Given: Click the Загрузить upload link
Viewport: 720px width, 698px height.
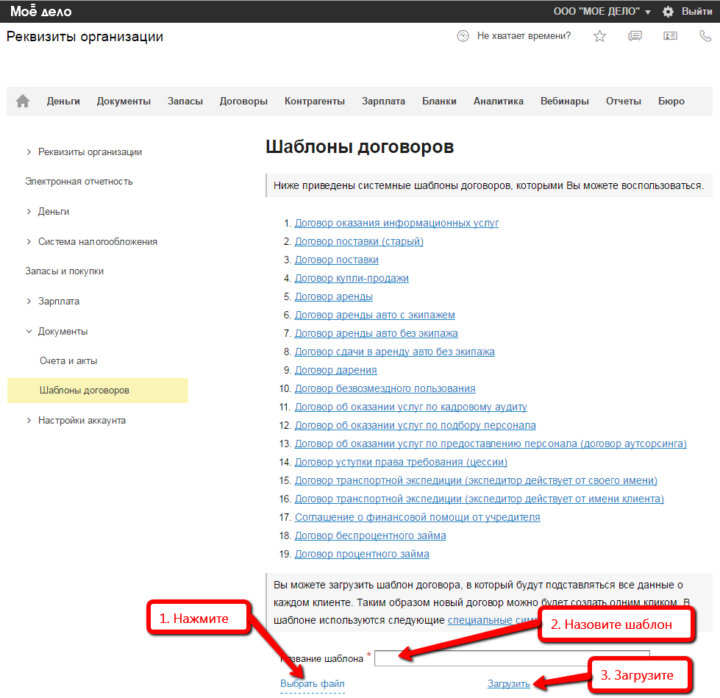Looking at the screenshot, I should pyautogui.click(x=508, y=684).
